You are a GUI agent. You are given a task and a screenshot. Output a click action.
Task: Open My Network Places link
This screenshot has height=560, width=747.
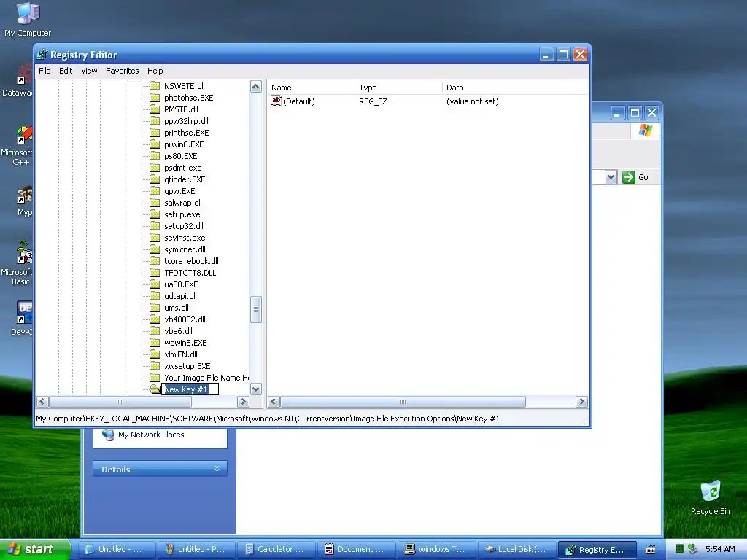[x=150, y=435]
